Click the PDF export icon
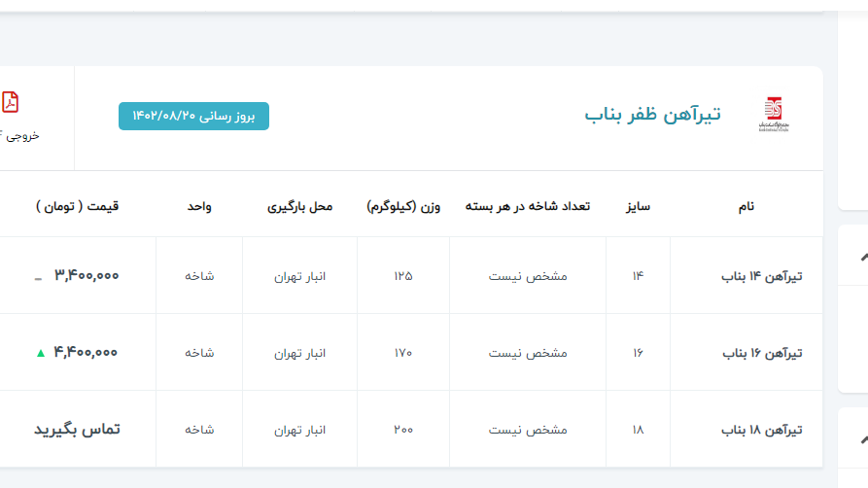The height and width of the screenshot is (488, 868). coord(11,101)
